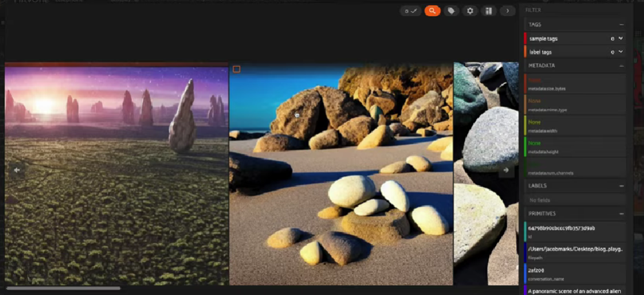The image size is (644, 295).
Task: Go to previous sample with left arrow
Action: pos(16,169)
